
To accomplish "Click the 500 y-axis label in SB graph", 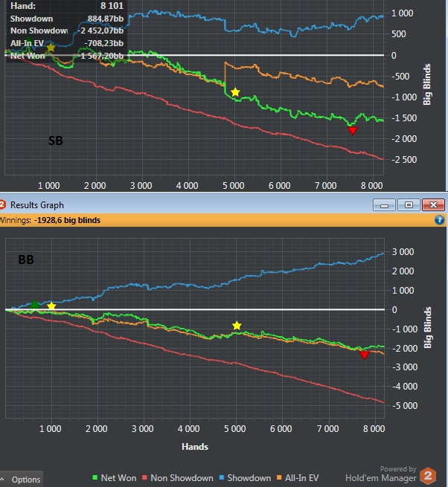I will click(x=399, y=34).
